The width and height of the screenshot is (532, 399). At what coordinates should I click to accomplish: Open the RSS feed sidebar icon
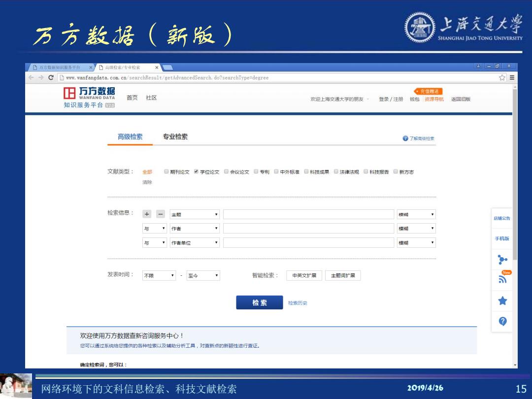pos(502,279)
